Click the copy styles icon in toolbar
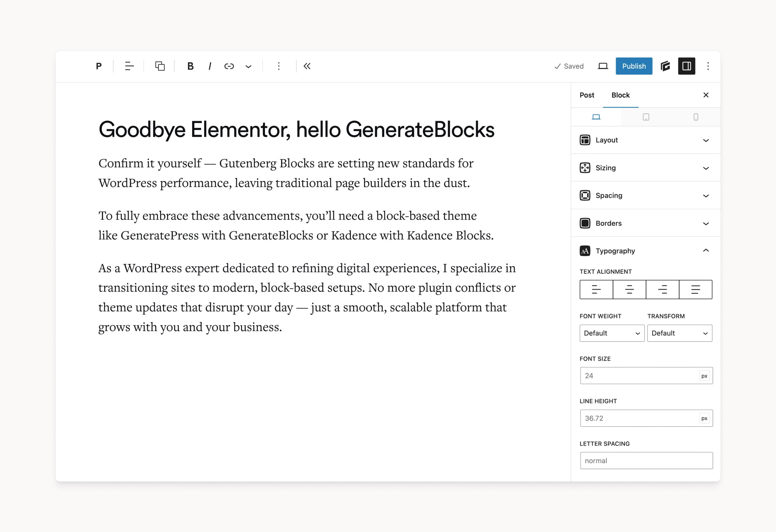 [x=160, y=66]
